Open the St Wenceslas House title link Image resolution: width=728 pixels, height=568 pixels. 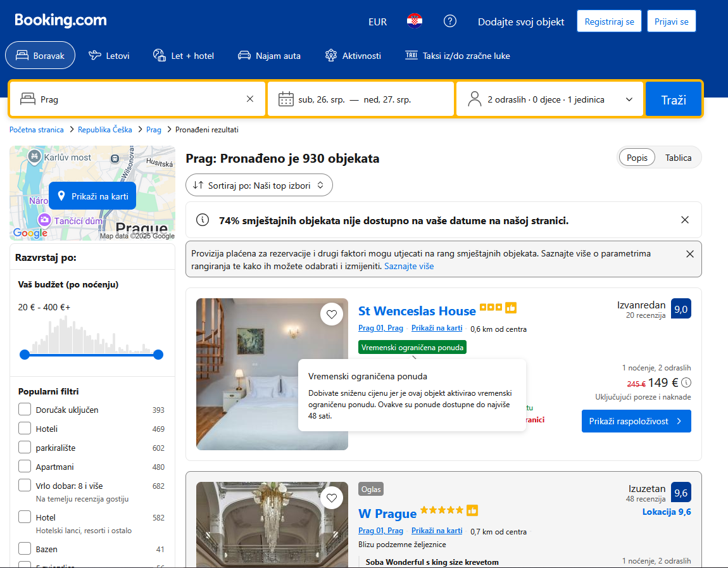(x=417, y=311)
